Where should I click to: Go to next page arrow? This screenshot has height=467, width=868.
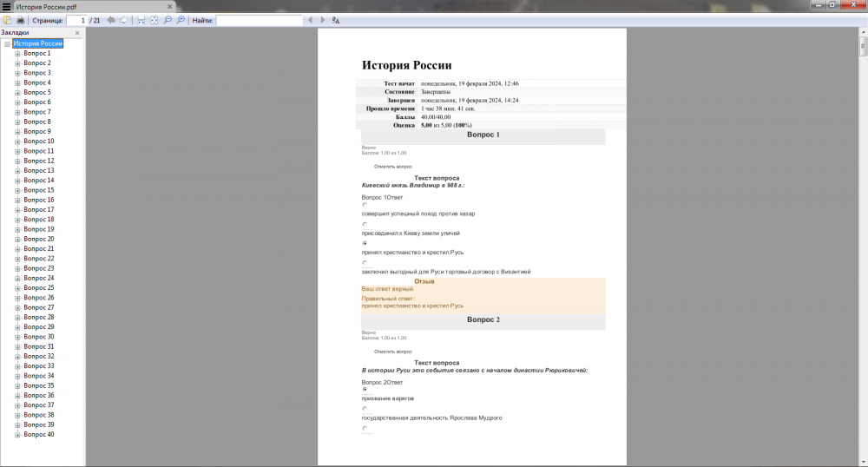tap(123, 20)
